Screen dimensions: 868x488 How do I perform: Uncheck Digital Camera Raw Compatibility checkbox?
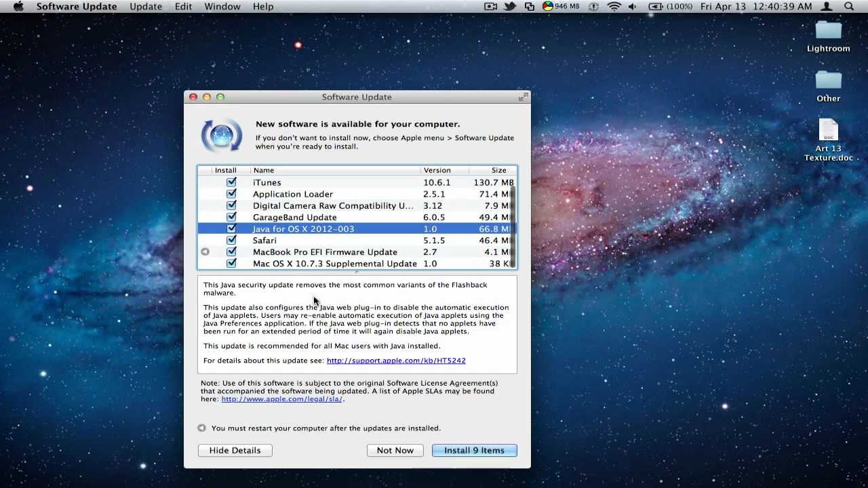point(231,205)
